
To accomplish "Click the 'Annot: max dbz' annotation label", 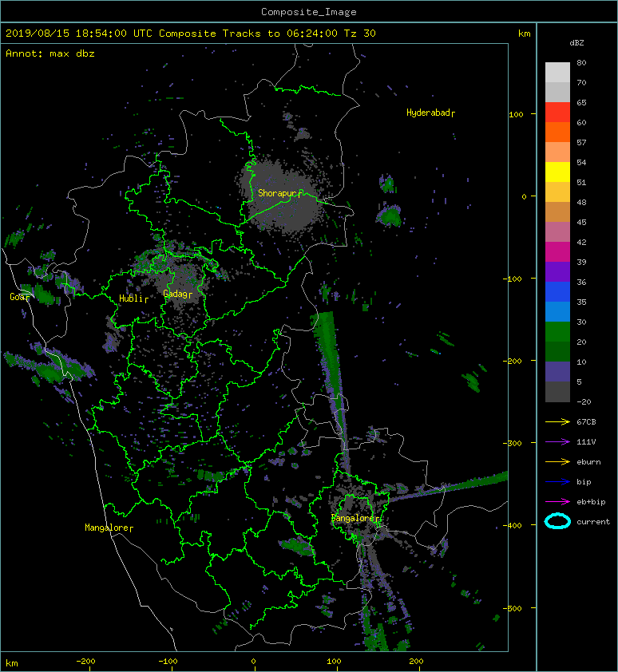I will pyautogui.click(x=50, y=53).
